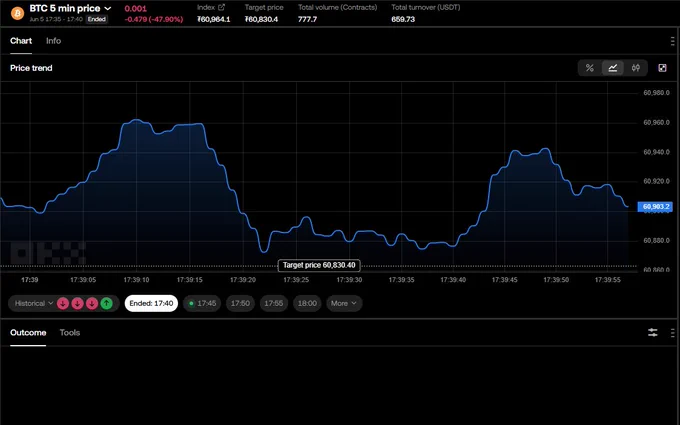Expand the Historical dropdown

(x=33, y=303)
